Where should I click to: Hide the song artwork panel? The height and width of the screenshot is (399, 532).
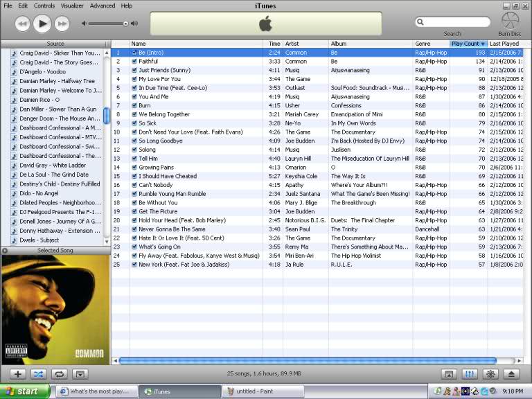(80, 374)
